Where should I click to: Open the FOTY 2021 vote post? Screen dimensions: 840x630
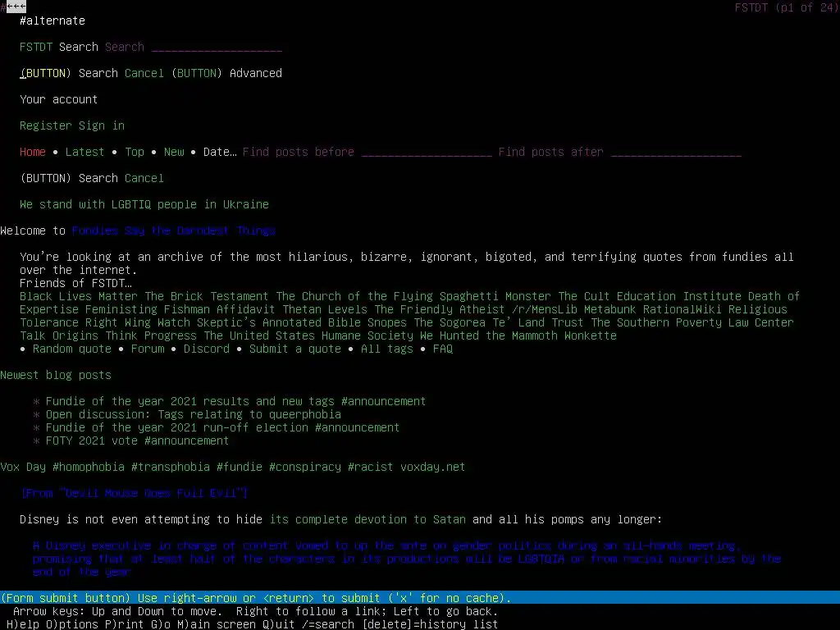[x=137, y=441]
